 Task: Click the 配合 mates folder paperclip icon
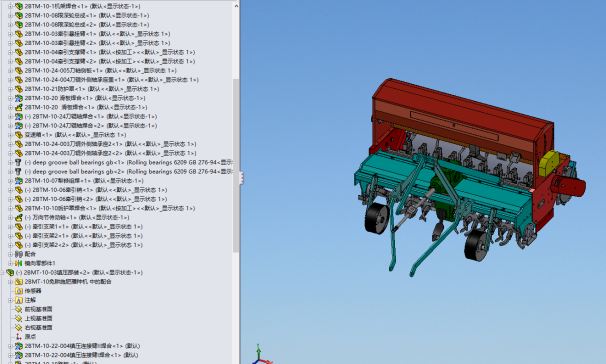(x=19, y=254)
